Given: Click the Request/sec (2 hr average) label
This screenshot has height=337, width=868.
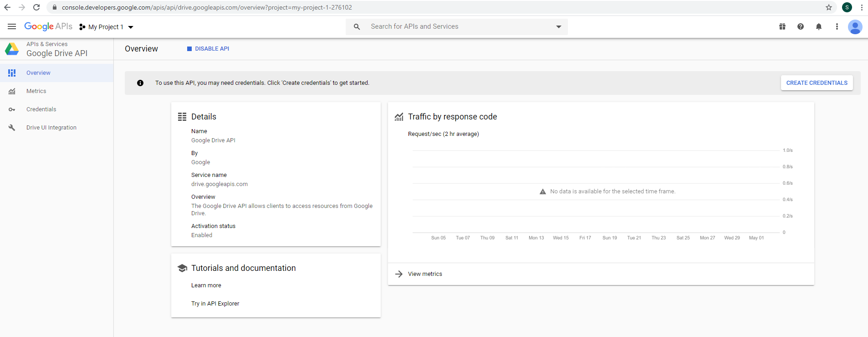Looking at the screenshot, I should (x=444, y=134).
